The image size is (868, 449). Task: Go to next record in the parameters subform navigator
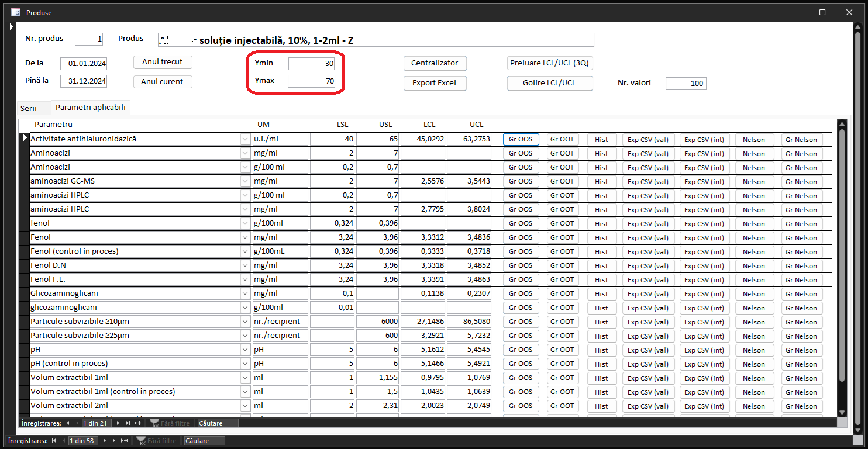pyautogui.click(x=119, y=423)
